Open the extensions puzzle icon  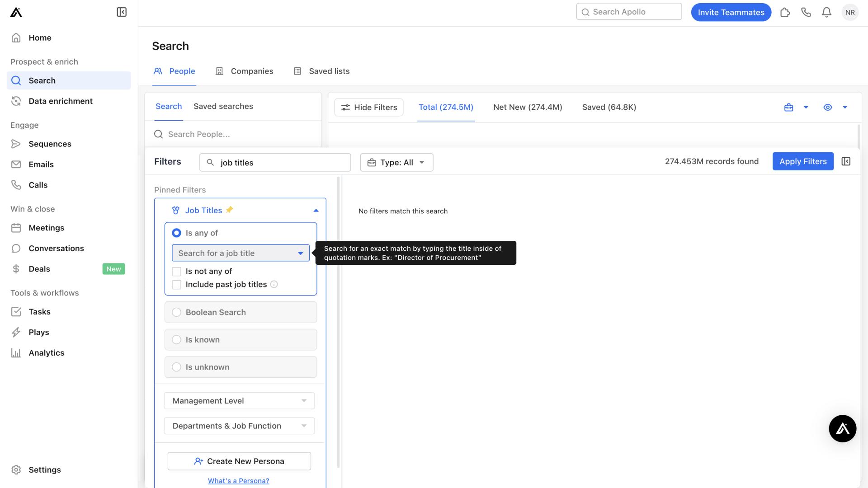(785, 12)
